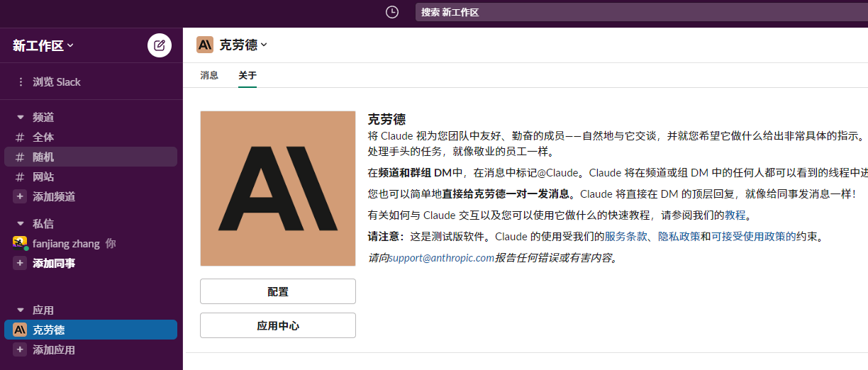This screenshot has height=370, width=868.
Task: Collapse the 频道 section
Action: click(x=20, y=117)
